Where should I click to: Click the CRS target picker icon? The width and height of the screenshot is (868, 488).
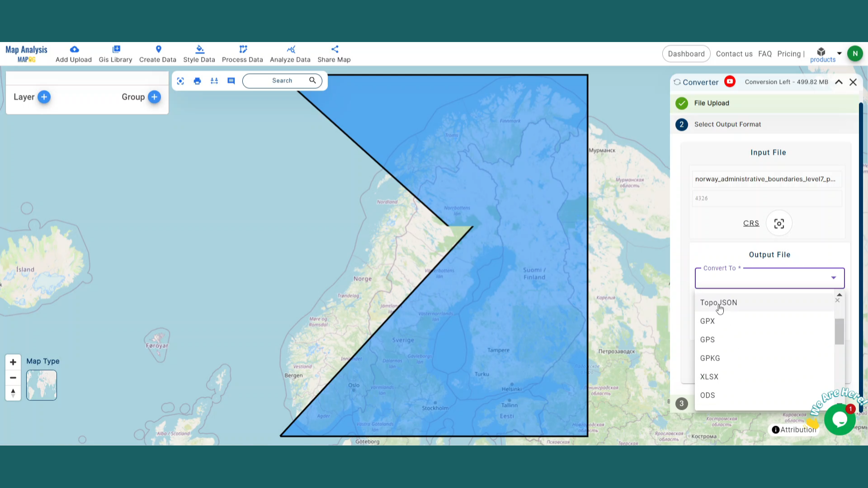tap(779, 223)
